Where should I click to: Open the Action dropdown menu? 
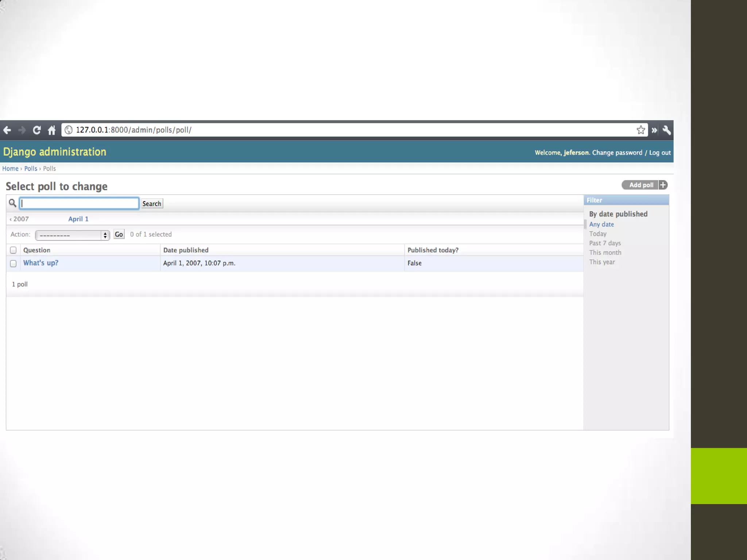pos(72,235)
